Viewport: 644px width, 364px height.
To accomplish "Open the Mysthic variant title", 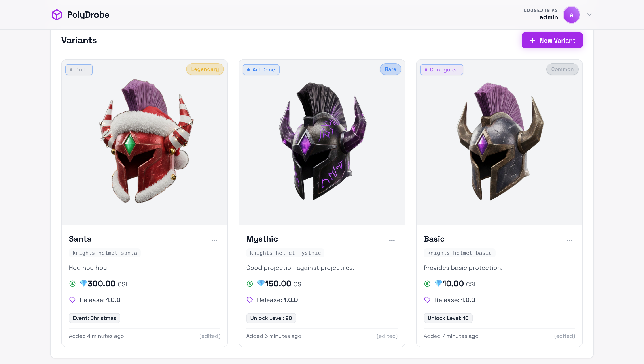I will 262,239.
